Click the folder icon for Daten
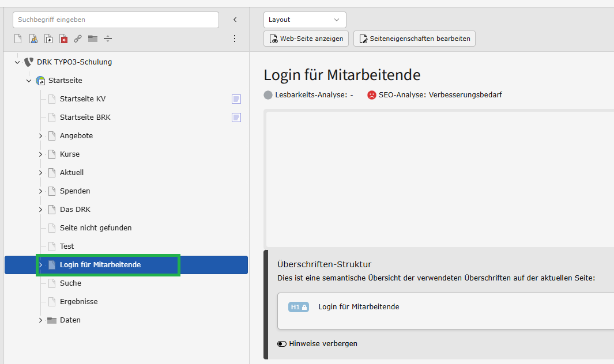Screen dimensions: 614x364 (52, 320)
